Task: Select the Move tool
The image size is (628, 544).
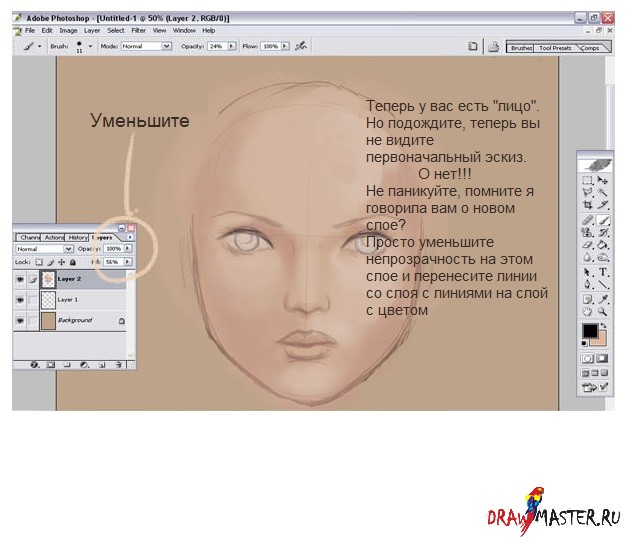Action: [x=602, y=180]
